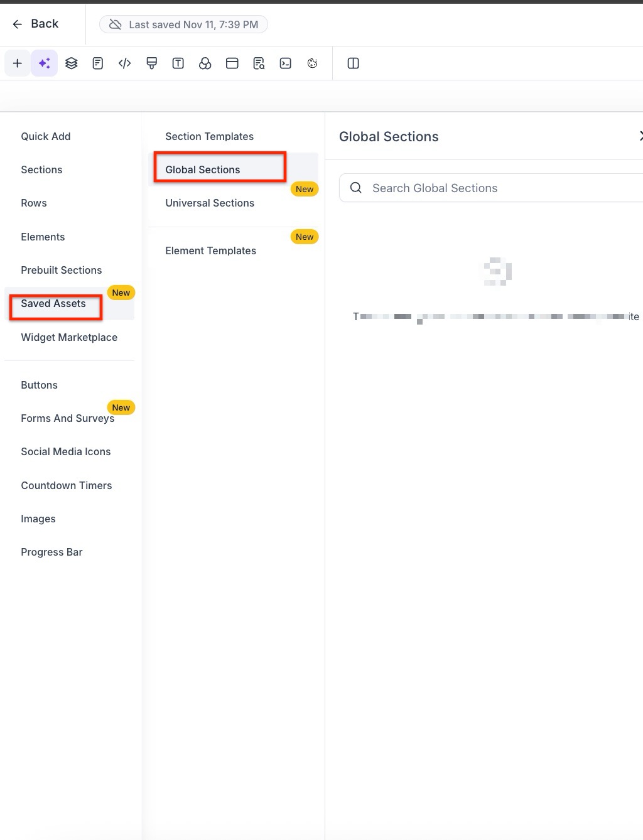Open the page document icon
The height and width of the screenshot is (840, 643).
[x=98, y=63]
